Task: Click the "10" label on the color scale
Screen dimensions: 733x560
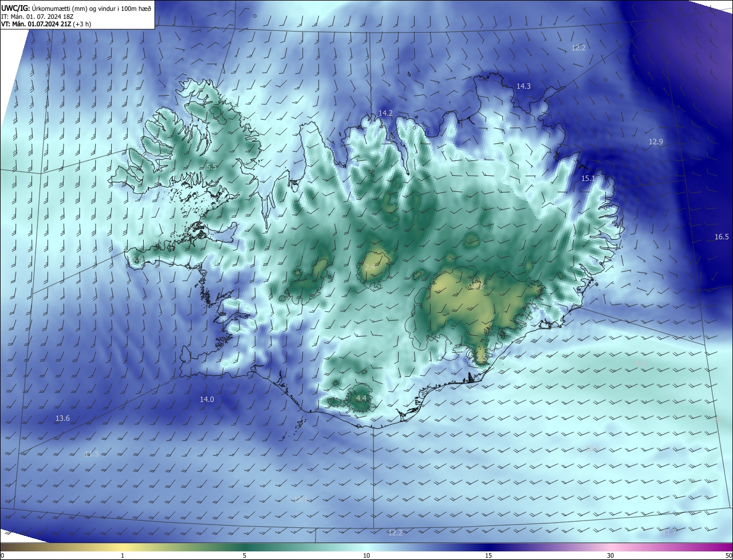Action: point(366,555)
